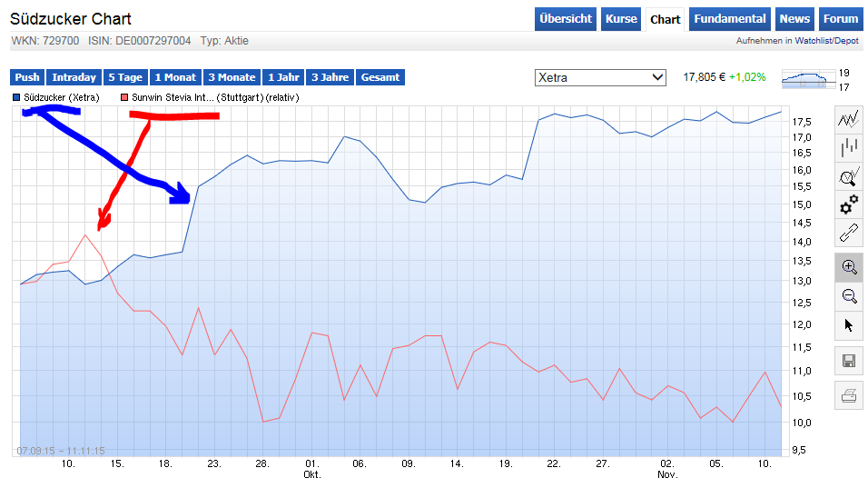Zoom in on the chart
The width and height of the screenshot is (868, 478).
(x=849, y=267)
